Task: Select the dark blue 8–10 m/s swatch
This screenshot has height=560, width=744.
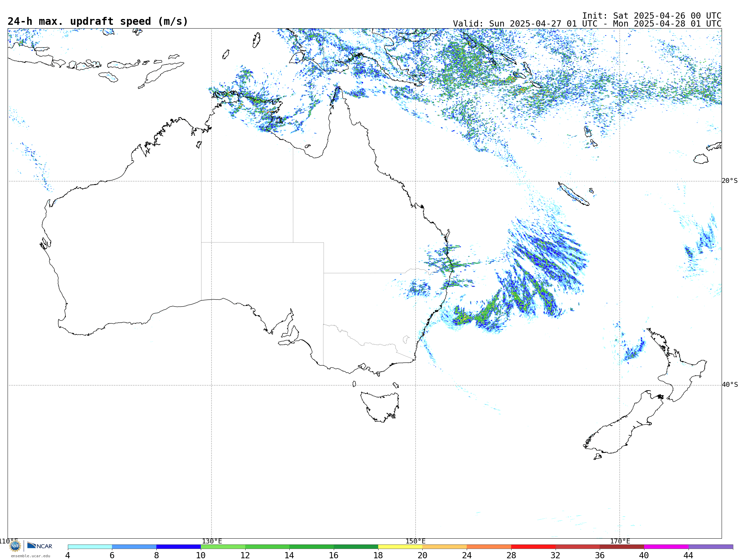Action: (x=178, y=547)
